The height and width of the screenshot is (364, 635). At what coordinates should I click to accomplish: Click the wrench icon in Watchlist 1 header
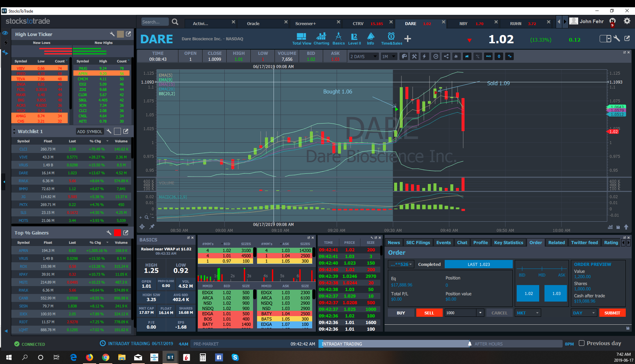tap(109, 131)
